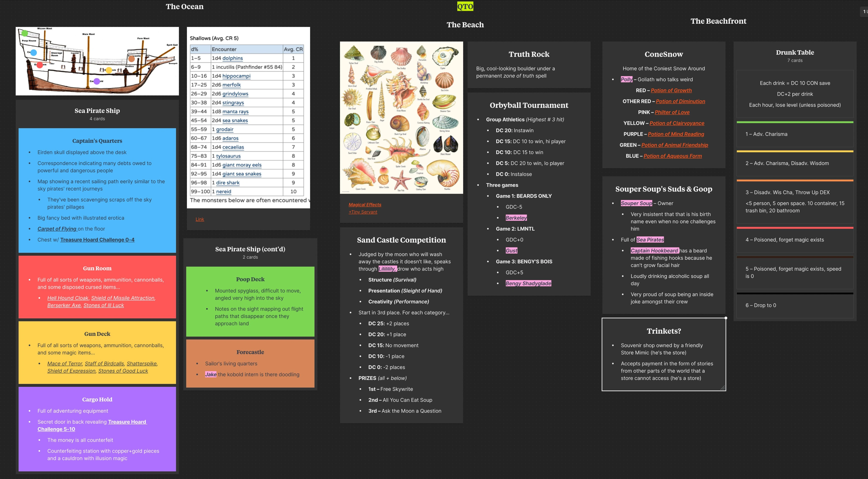Click the orange dot on the ship's forecastle
868x479 pixels.
click(132, 59)
